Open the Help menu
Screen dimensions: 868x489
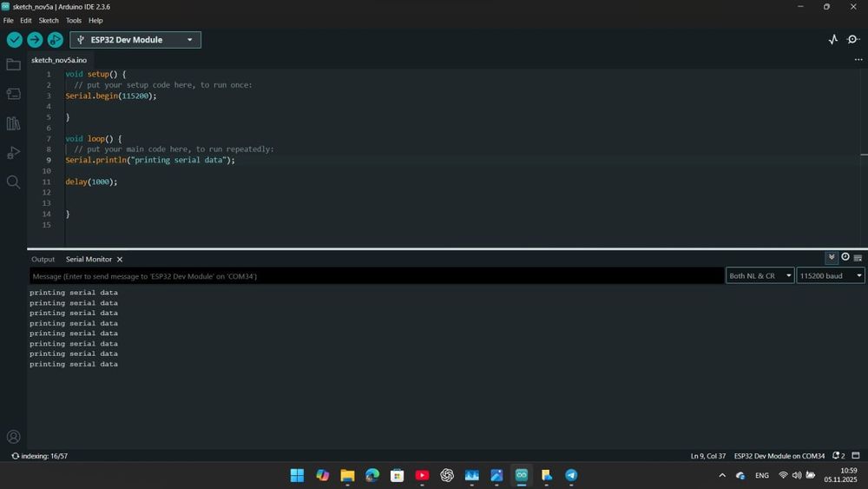pyautogui.click(x=95, y=21)
